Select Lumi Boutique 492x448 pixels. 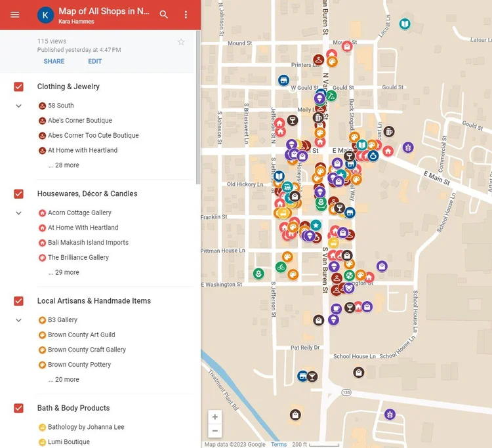point(69,442)
